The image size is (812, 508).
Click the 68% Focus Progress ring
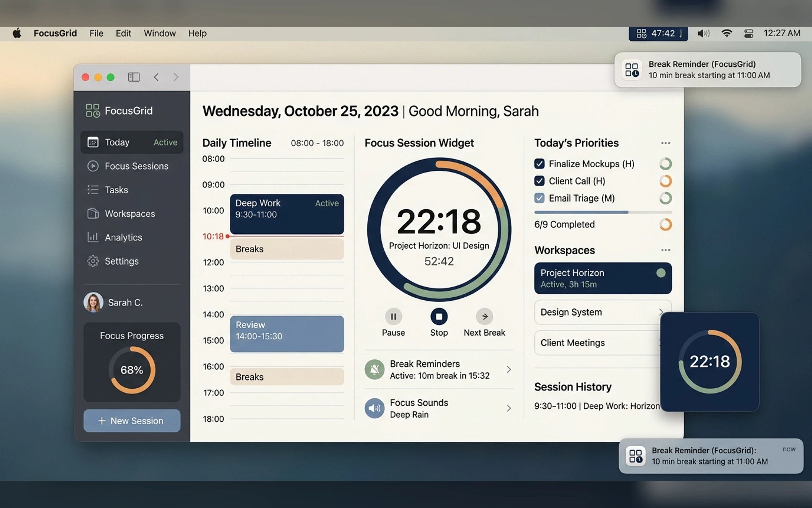click(132, 370)
